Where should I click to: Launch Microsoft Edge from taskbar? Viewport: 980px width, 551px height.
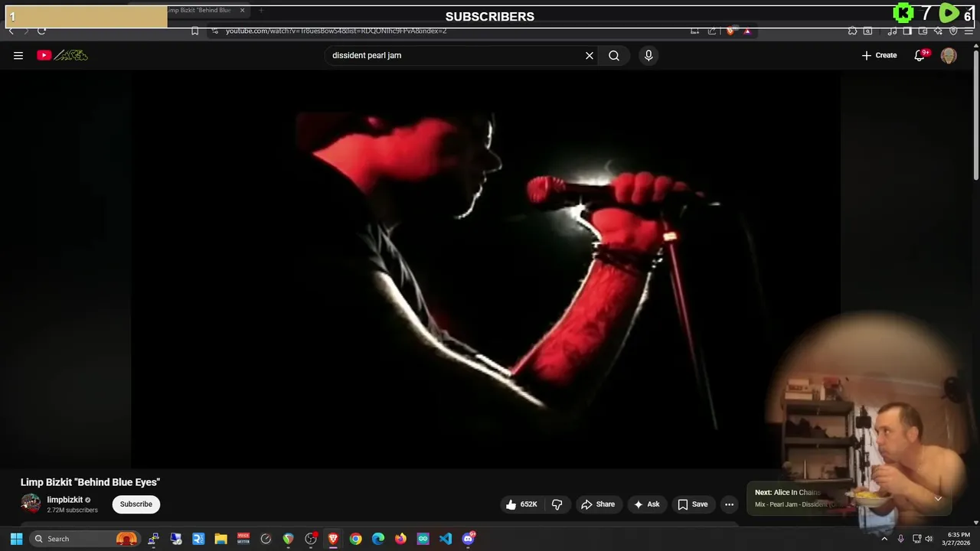pos(378,539)
